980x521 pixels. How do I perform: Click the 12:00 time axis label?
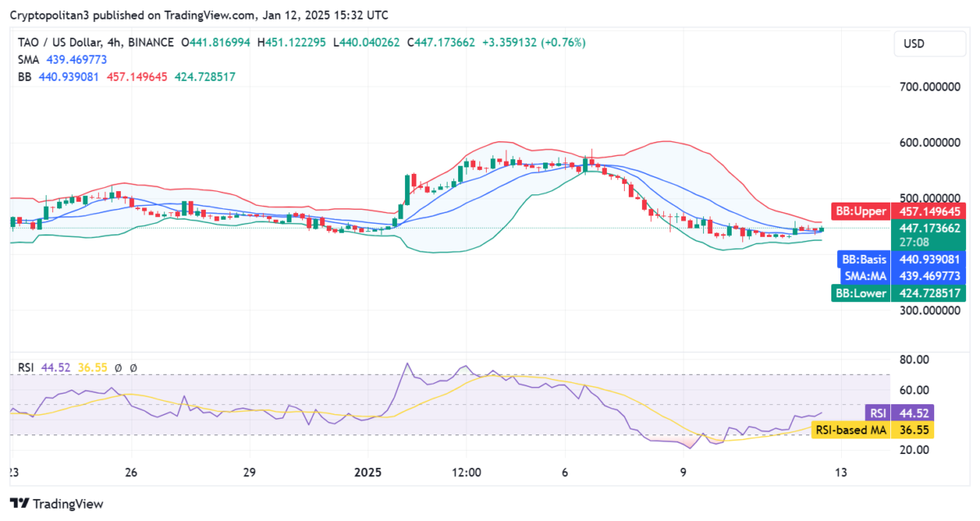click(466, 473)
